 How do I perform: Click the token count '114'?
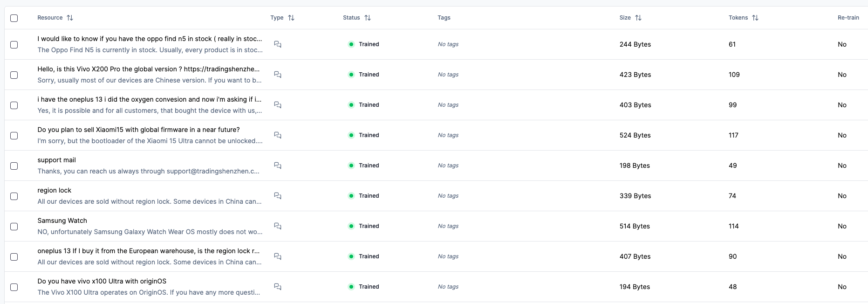[x=734, y=226]
